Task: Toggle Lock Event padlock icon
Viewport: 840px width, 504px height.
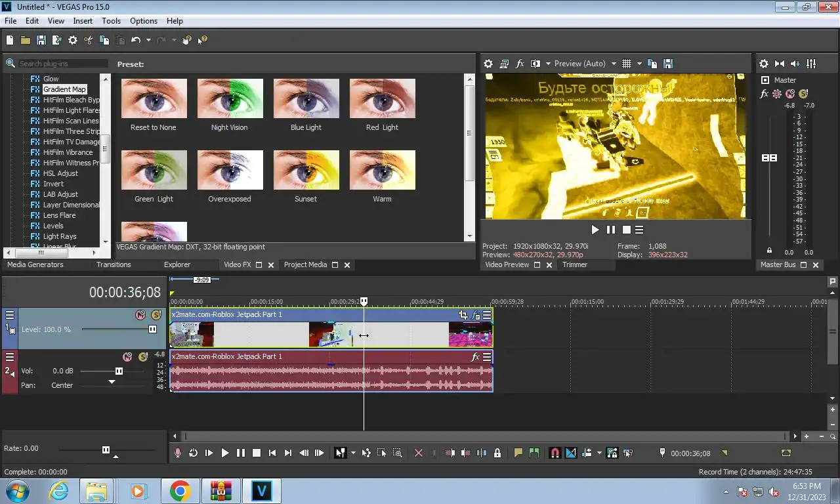Action: click(x=497, y=453)
